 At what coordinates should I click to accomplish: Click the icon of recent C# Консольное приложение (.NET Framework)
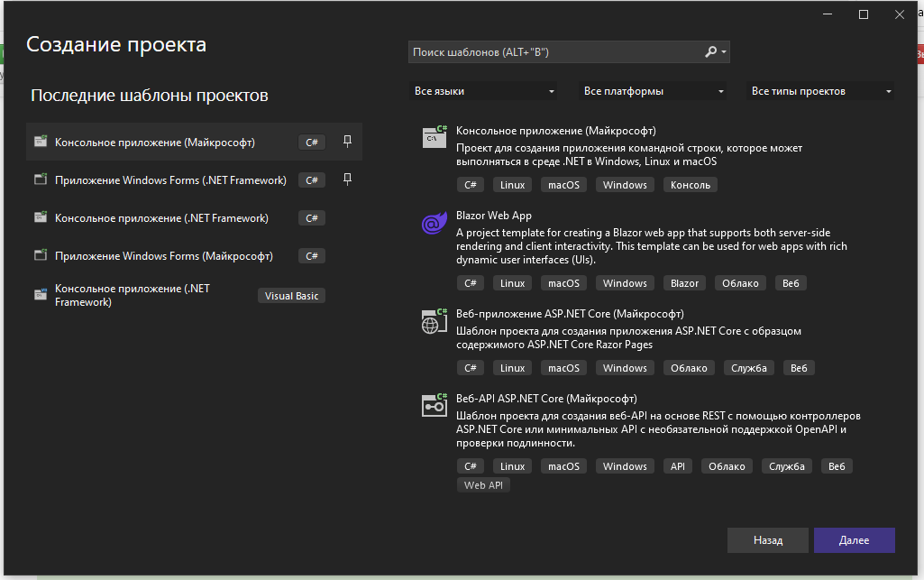point(41,216)
